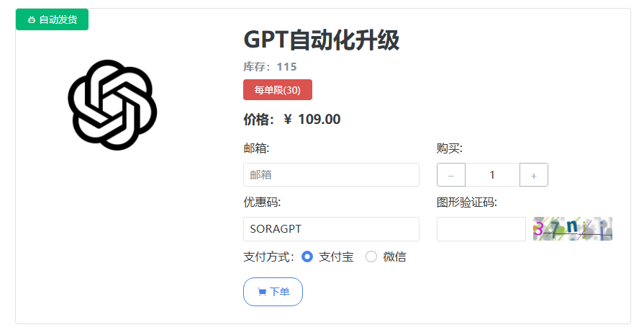Viewport: 644px width, 330px height.
Task: Click the OpenAI logo product image
Action: (112, 104)
